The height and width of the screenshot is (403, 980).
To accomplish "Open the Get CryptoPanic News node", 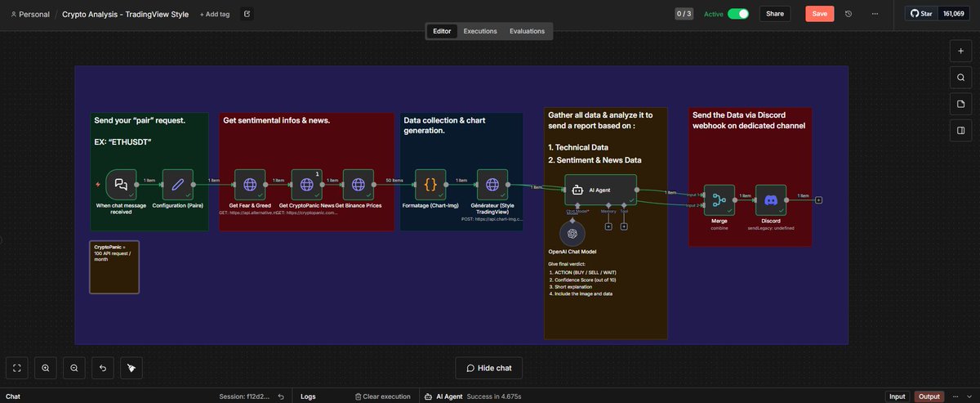I will click(306, 184).
